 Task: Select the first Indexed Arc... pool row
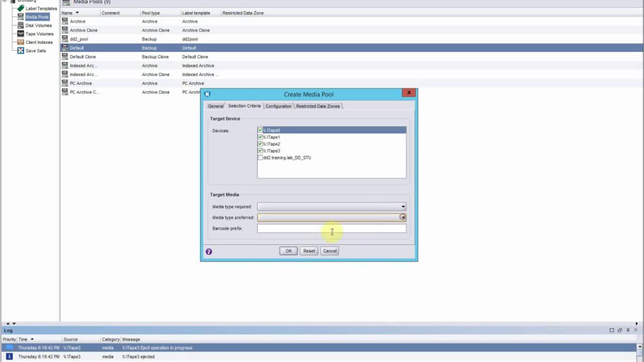[x=352, y=65]
